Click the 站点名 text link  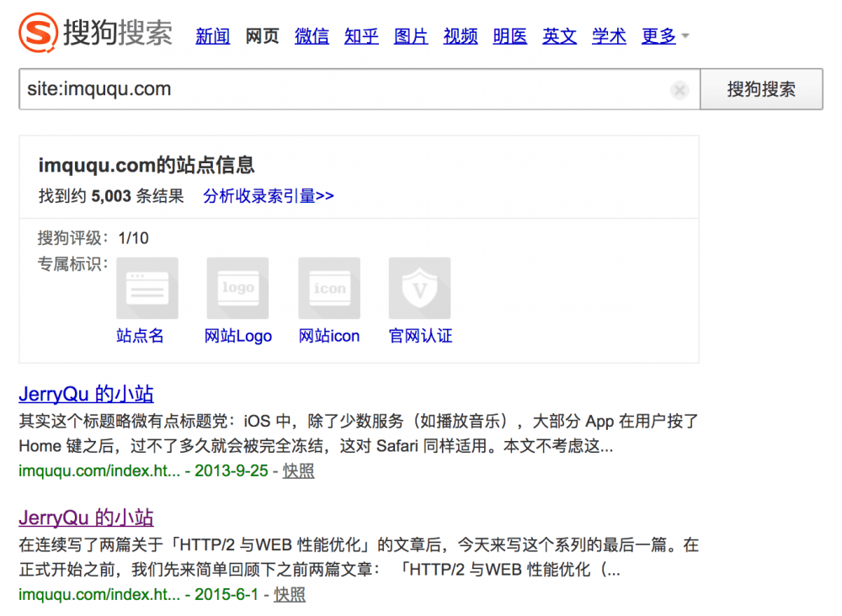pyautogui.click(x=140, y=336)
